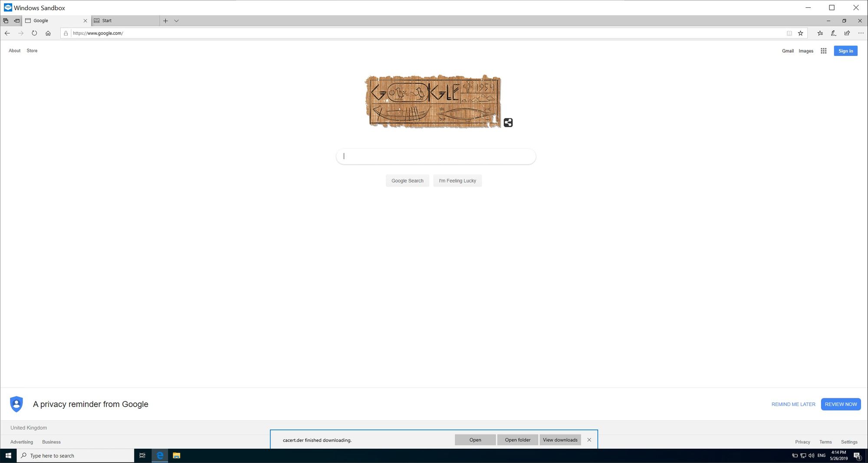This screenshot has width=868, height=463.
Task: Go back to the previous page
Action: pos(7,33)
